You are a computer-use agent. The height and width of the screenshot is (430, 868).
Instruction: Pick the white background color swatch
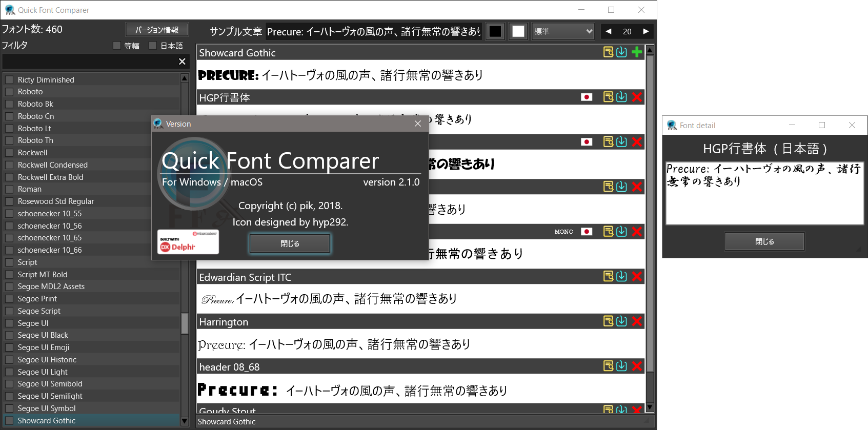click(518, 31)
